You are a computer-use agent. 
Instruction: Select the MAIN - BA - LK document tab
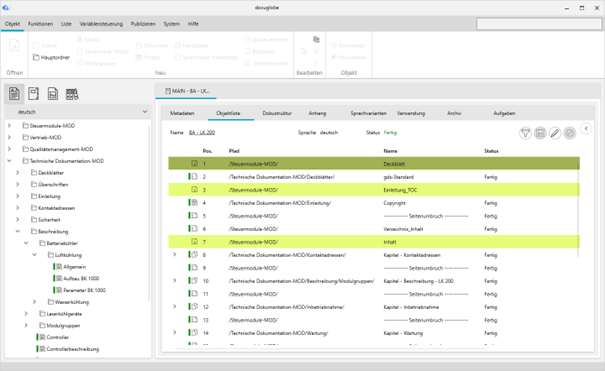click(186, 91)
